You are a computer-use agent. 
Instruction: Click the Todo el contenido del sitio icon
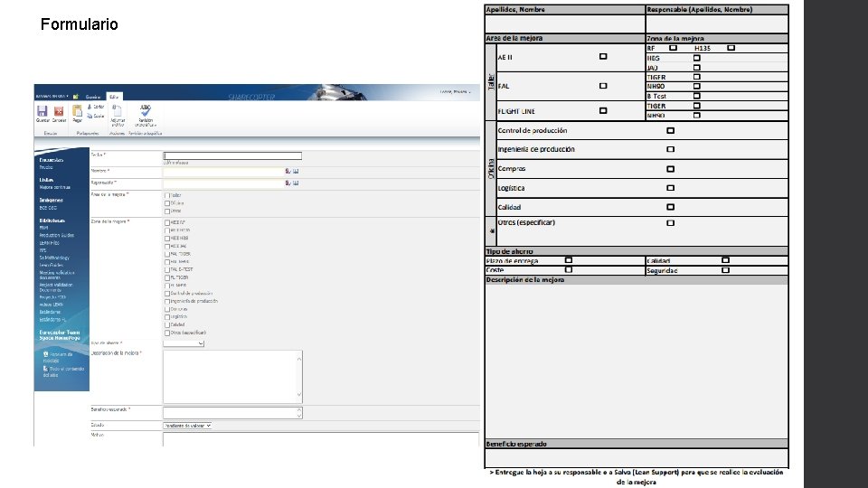click(45, 369)
